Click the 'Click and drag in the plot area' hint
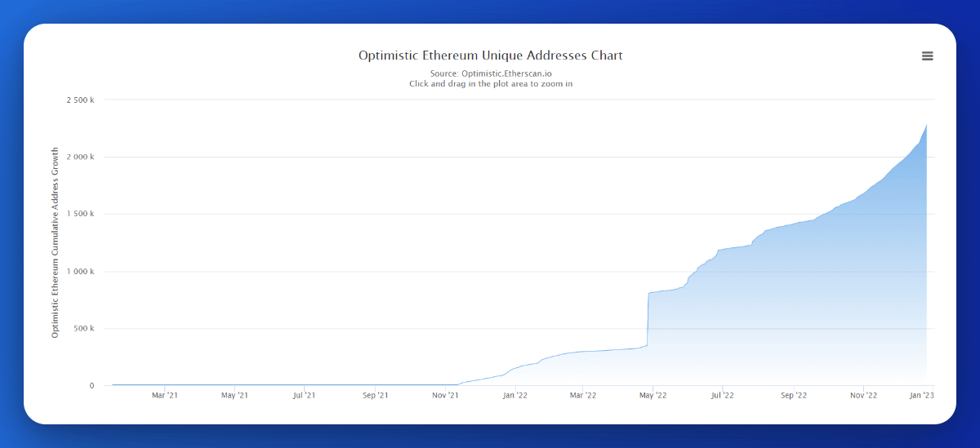This screenshot has height=448, width=980. [490, 83]
